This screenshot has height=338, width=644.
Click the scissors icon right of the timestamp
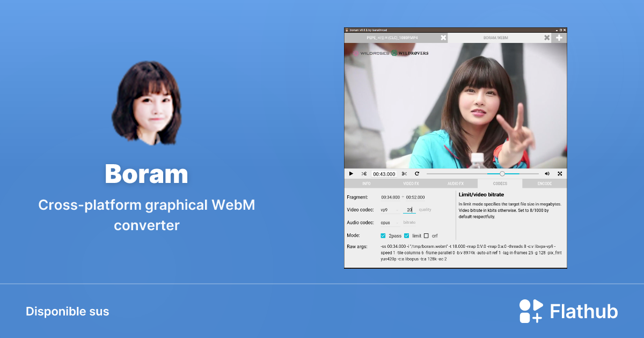pyautogui.click(x=404, y=174)
